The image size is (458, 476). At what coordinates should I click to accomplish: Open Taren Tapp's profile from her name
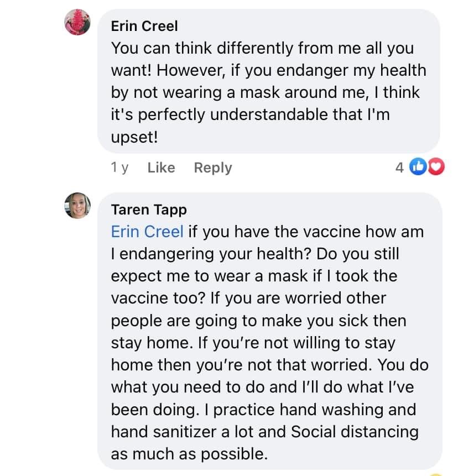pyautogui.click(x=149, y=210)
